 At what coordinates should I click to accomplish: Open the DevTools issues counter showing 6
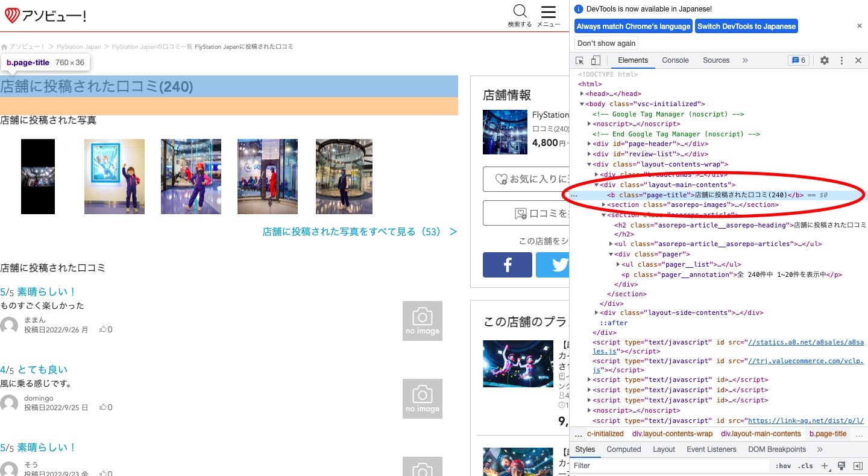(x=799, y=60)
